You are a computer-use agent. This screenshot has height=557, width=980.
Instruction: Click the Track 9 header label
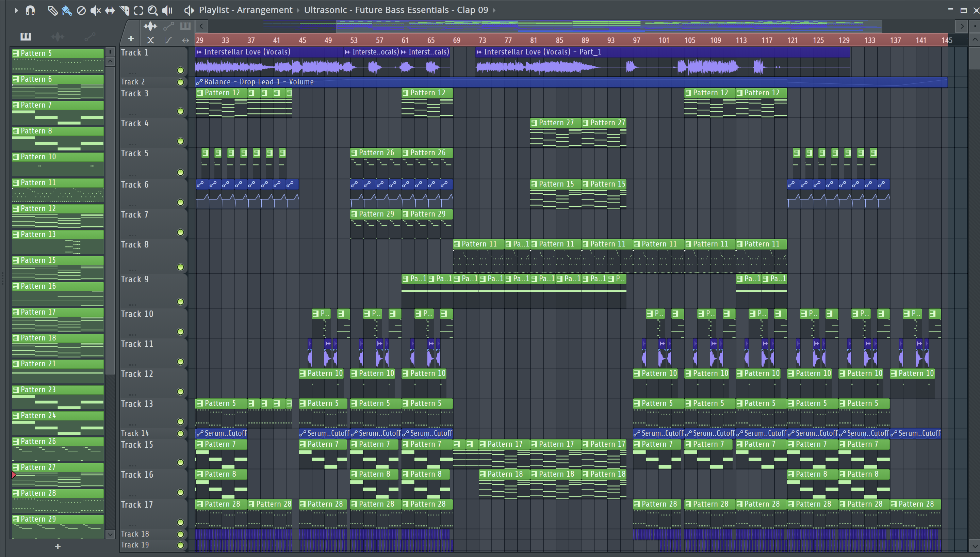(x=135, y=279)
